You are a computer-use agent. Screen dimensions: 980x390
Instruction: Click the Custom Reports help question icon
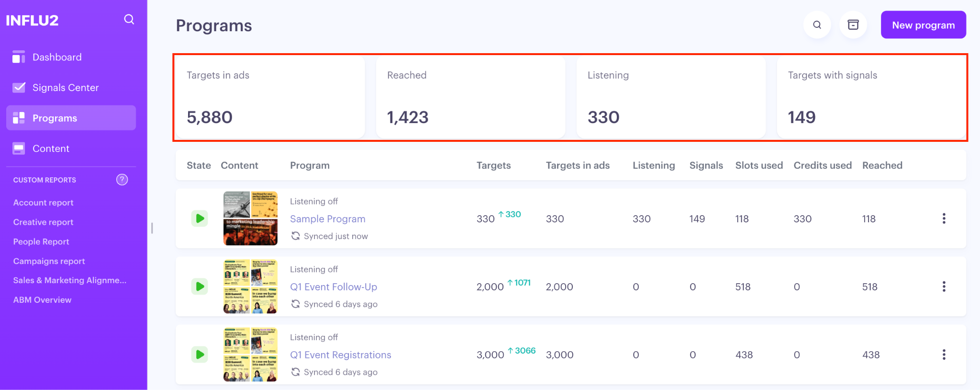[x=122, y=180]
